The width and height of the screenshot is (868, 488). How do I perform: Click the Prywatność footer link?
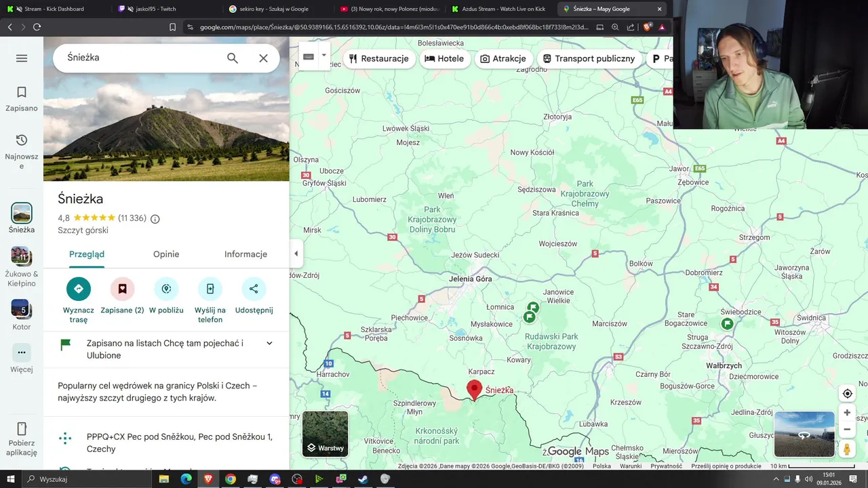click(667, 466)
